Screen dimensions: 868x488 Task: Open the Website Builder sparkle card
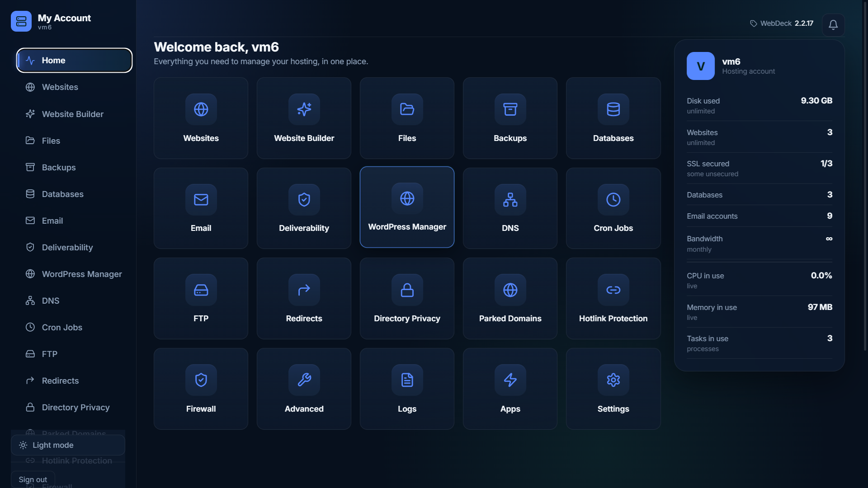coord(304,118)
